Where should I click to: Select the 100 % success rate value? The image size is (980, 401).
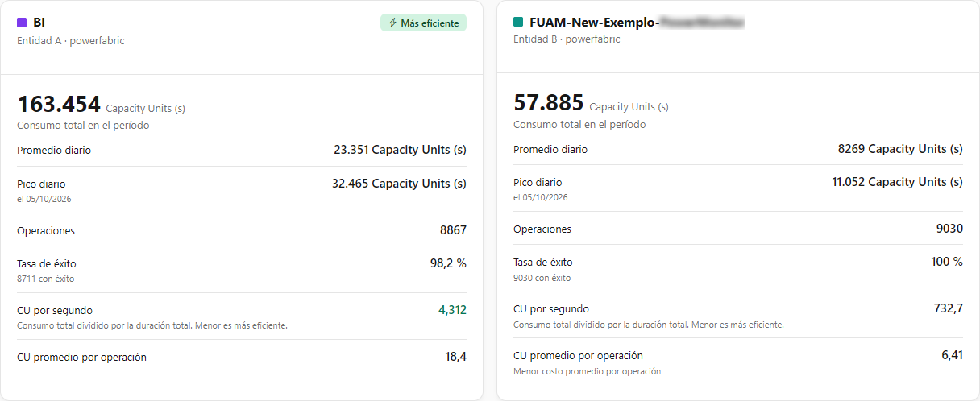pos(947,262)
